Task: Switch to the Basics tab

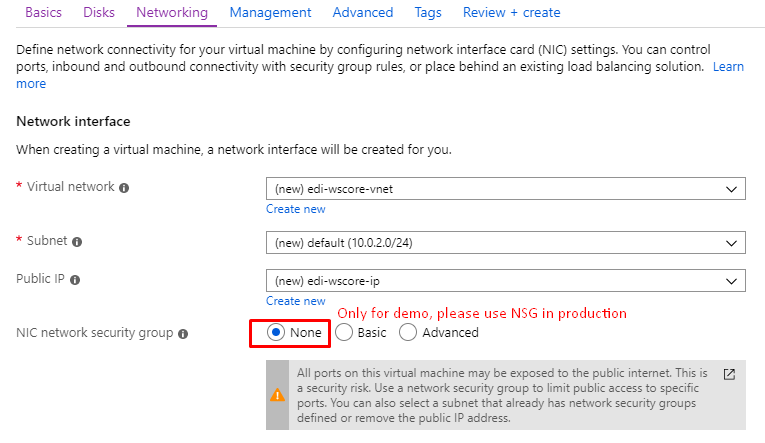Action: pyautogui.click(x=43, y=12)
